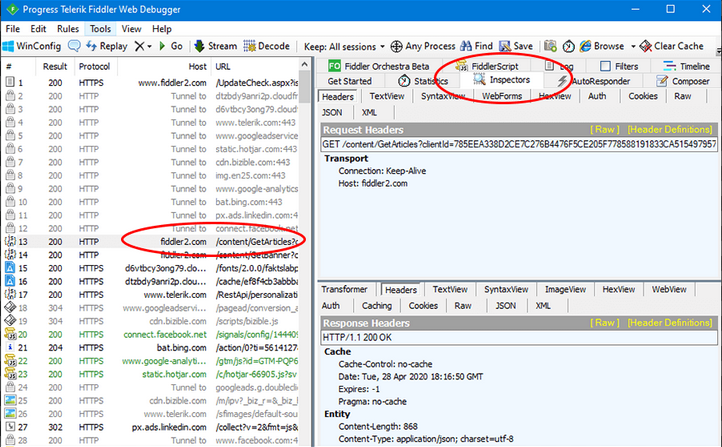This screenshot has height=447, width=722.
Task: Open the Get Started tab
Action: 349,81
